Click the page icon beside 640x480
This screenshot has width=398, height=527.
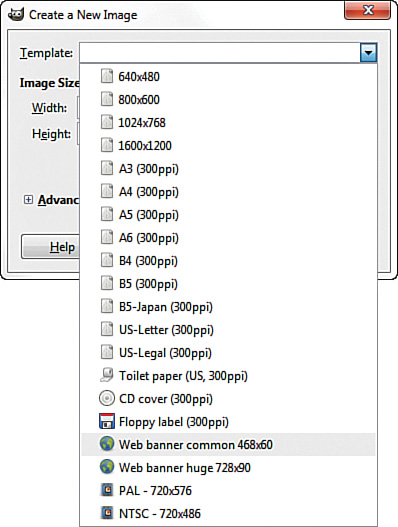pos(107,76)
